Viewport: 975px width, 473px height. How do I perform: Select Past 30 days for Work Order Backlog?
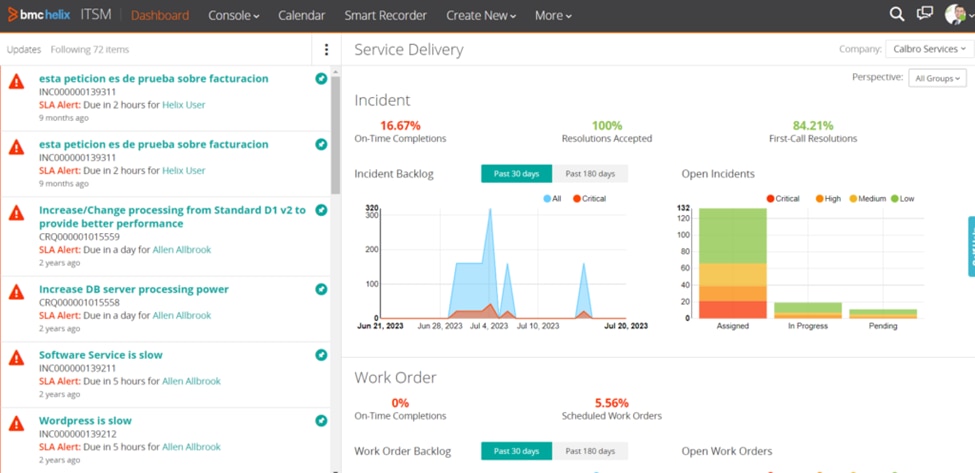[516, 451]
